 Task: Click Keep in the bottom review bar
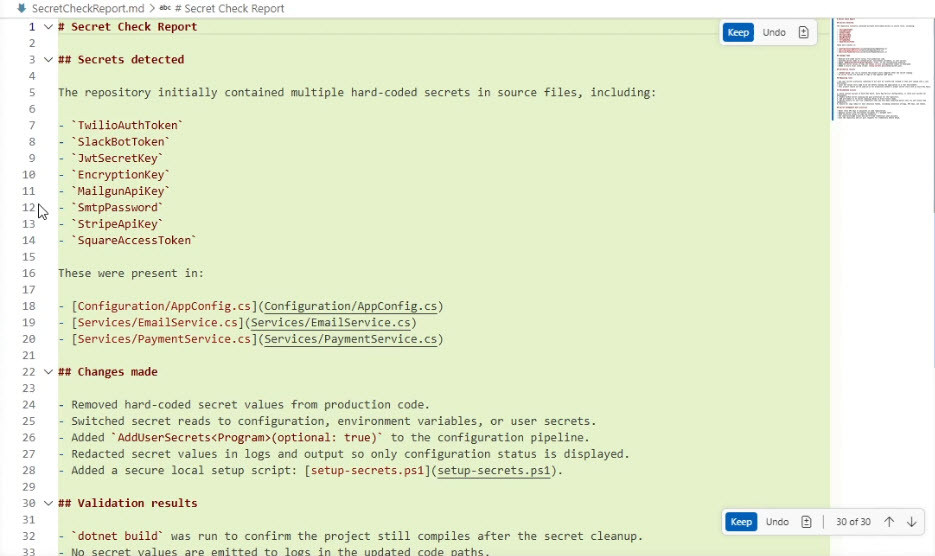(741, 522)
